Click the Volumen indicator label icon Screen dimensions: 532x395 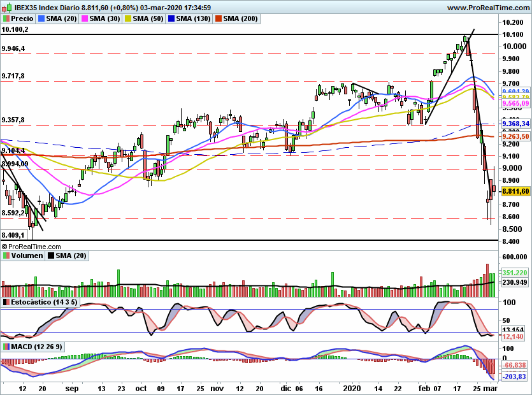click(6, 255)
